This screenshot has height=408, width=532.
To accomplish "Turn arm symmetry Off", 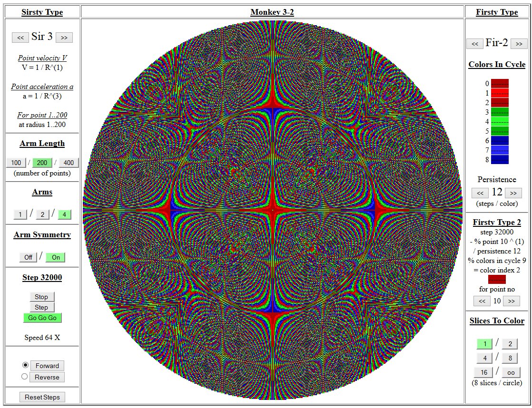I will tap(28, 257).
